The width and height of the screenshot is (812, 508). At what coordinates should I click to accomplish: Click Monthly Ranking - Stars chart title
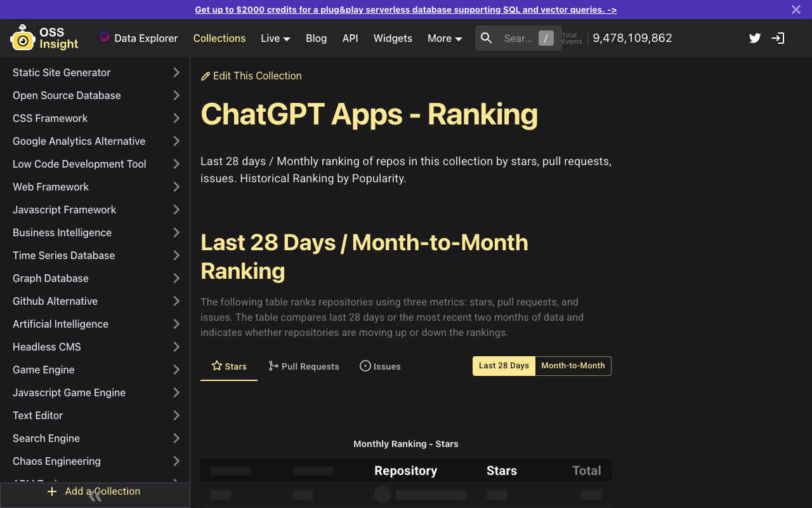click(406, 444)
